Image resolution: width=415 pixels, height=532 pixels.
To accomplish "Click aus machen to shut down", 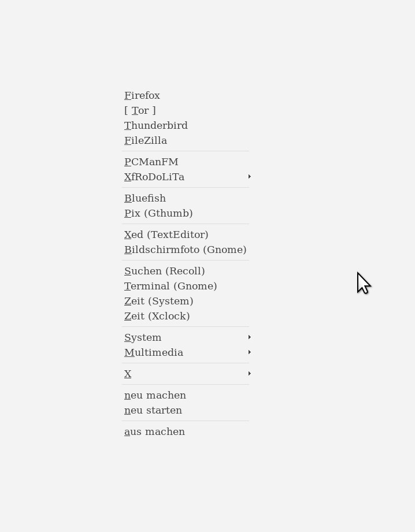I will [154, 432].
